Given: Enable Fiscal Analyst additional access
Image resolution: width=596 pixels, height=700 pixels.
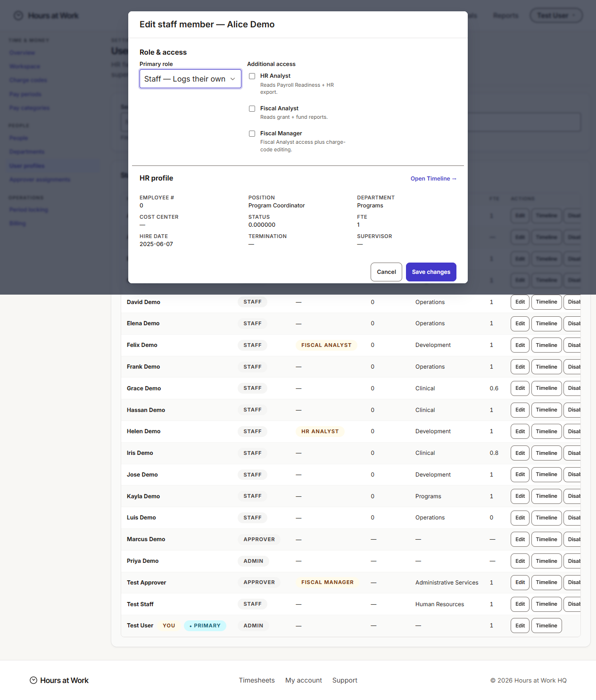Looking at the screenshot, I should pos(252,108).
